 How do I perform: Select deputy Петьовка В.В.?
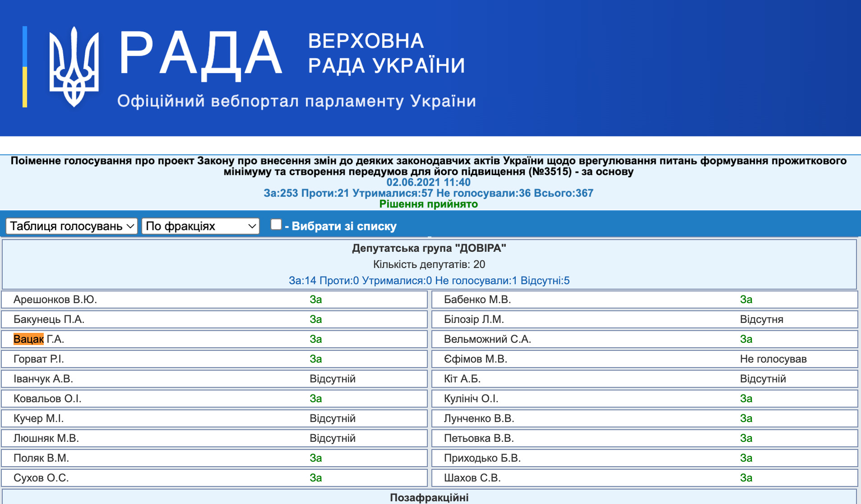coord(479,438)
